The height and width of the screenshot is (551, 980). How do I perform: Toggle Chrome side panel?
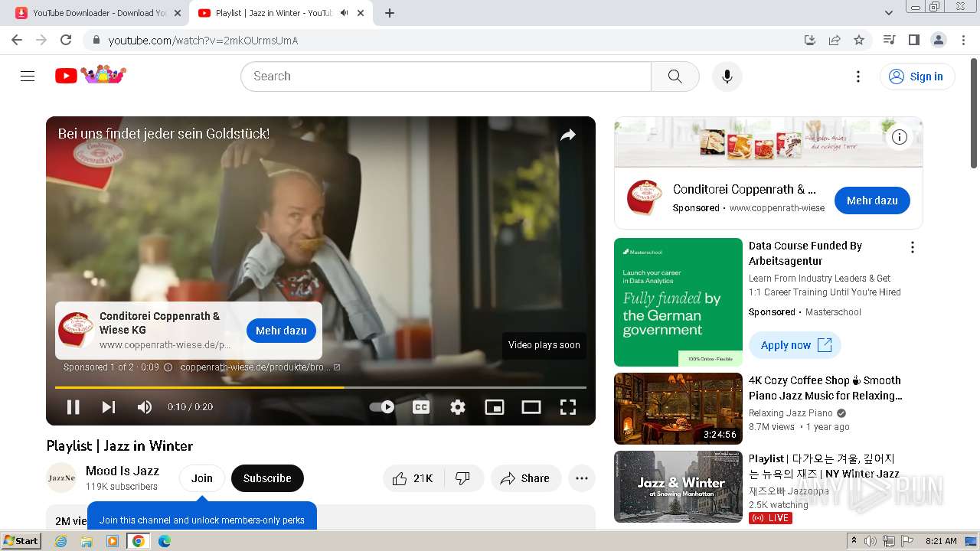[913, 40]
